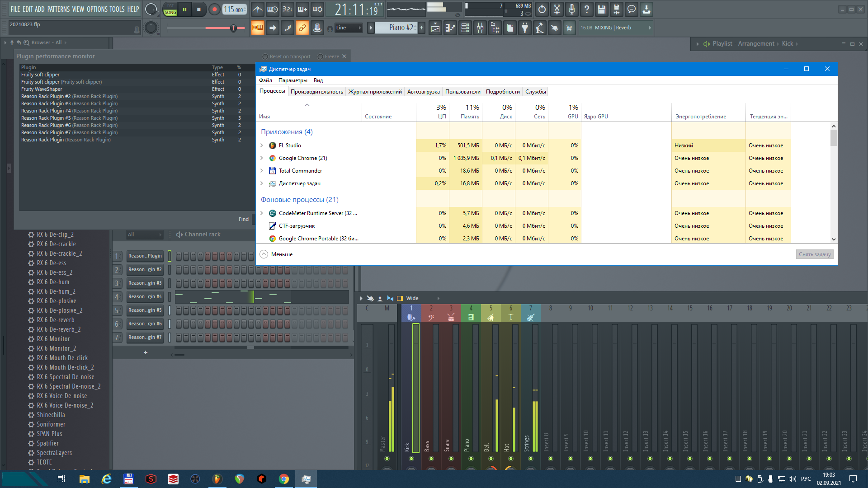Open the Line snap dropdown
Viewport: 868px width, 488px height.
point(349,28)
